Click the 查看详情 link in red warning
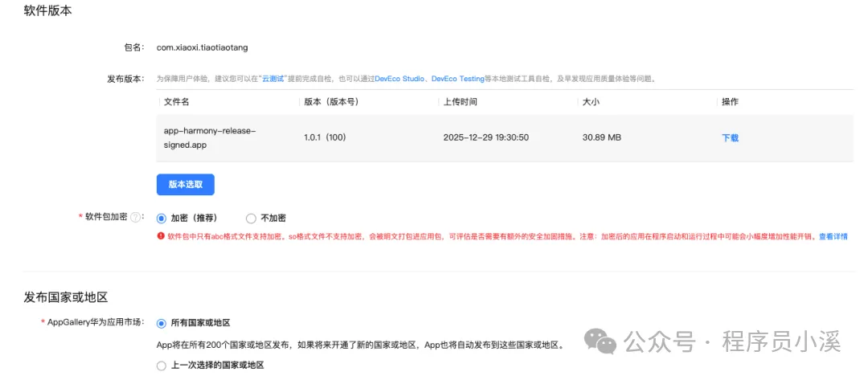The width and height of the screenshot is (868, 376). click(x=833, y=236)
